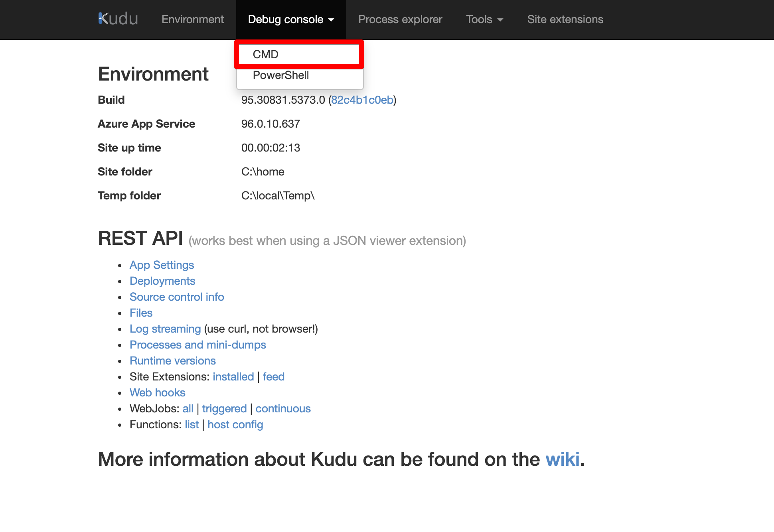774x532 pixels.
Task: Click the Site up time label
Action: (129, 148)
